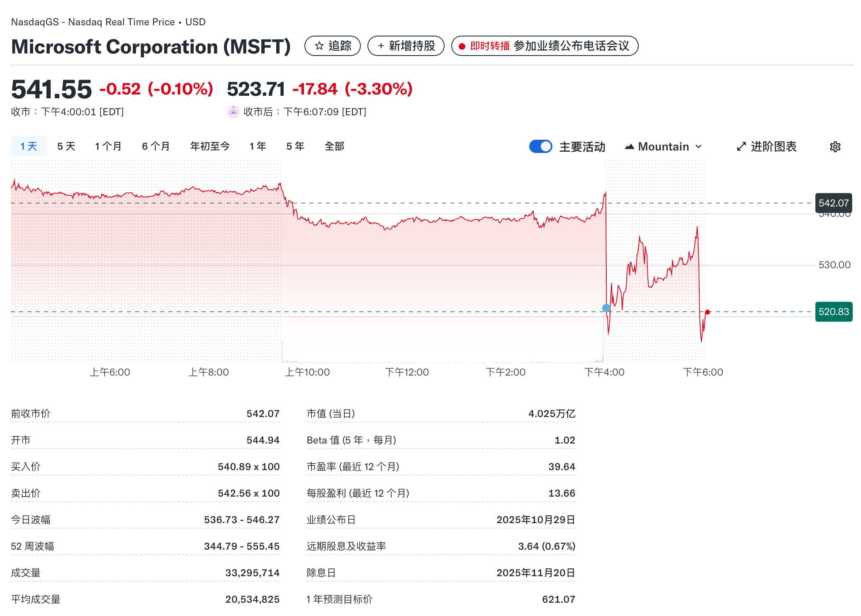Click the star icon on the 追踪 button

[x=319, y=46]
